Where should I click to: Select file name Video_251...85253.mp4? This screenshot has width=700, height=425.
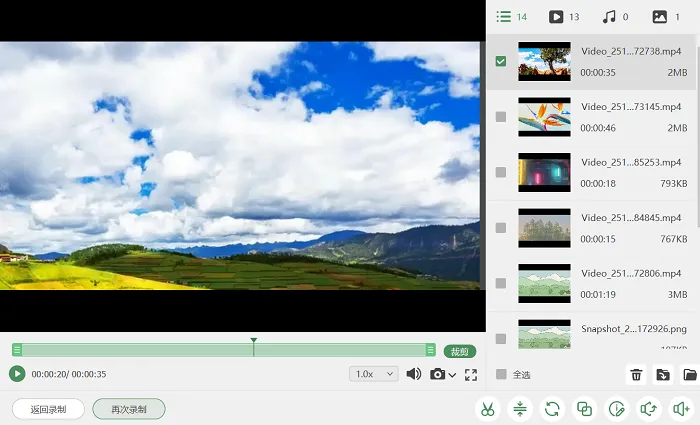631,162
